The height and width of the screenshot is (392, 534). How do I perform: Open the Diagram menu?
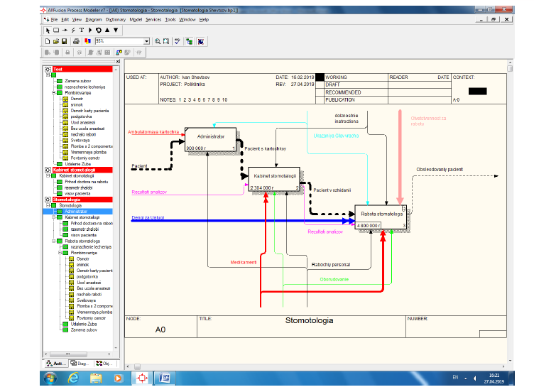click(93, 20)
